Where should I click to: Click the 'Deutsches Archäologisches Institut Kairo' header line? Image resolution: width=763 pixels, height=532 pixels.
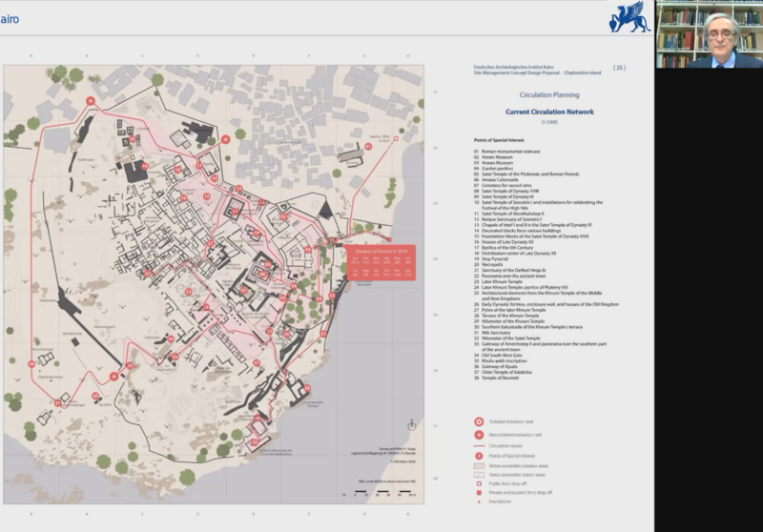point(513,67)
